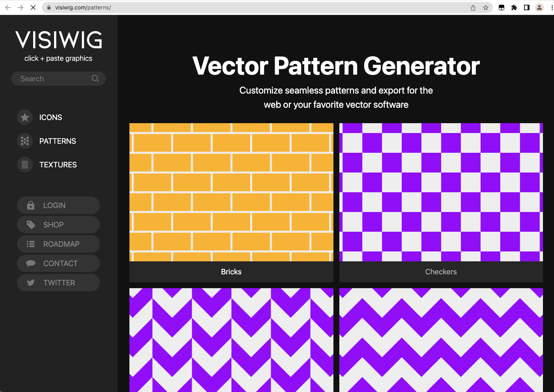Click the Checkers label
The height and width of the screenshot is (392, 554).
(441, 272)
